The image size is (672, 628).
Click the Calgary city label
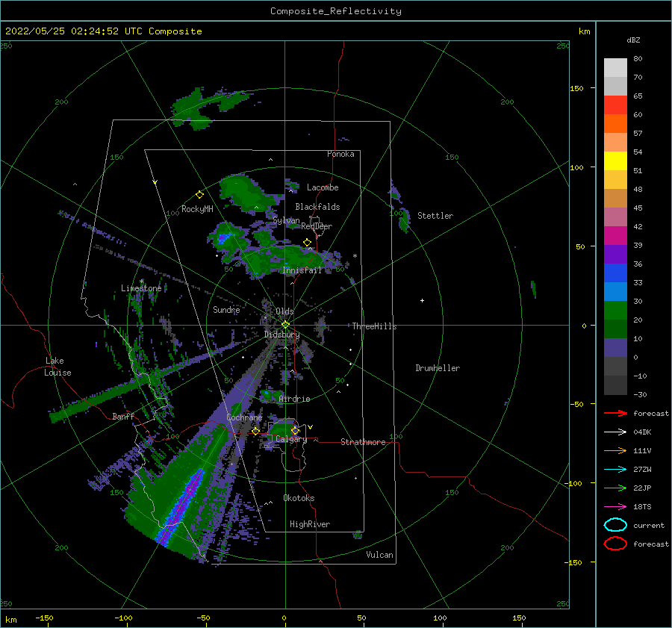291,439
